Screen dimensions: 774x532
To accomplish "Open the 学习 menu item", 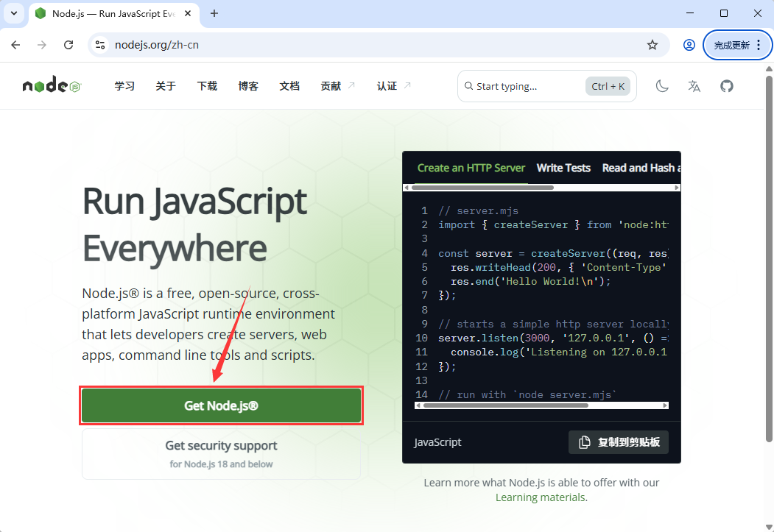I will point(124,86).
